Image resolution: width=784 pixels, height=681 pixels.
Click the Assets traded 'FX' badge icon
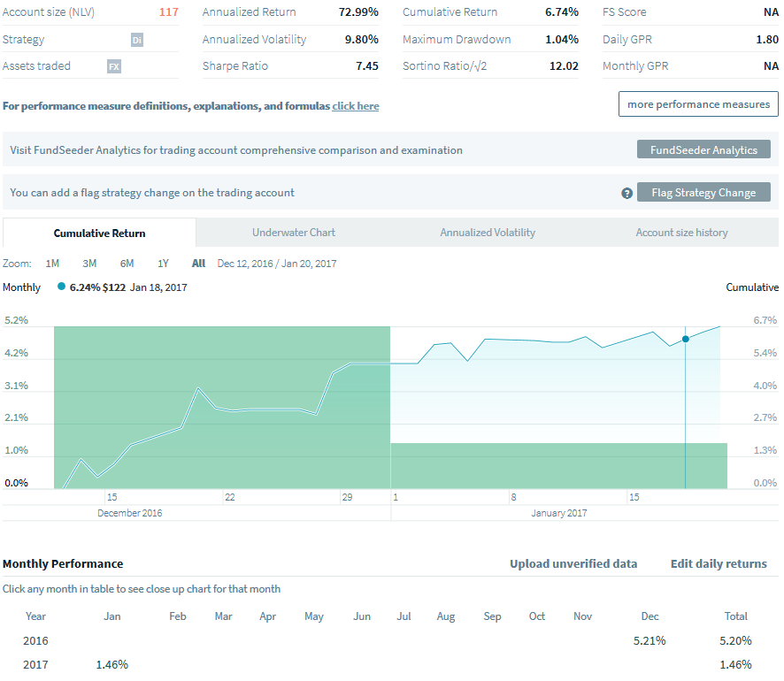113,66
